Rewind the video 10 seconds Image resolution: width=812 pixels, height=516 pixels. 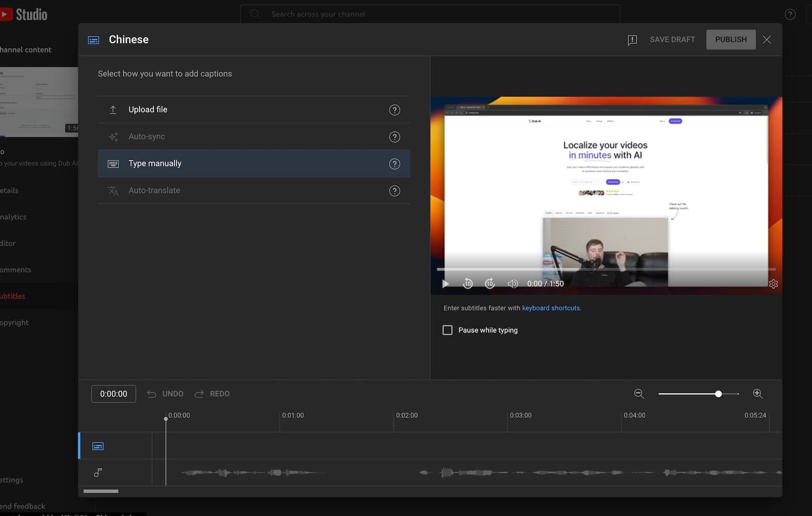[468, 284]
